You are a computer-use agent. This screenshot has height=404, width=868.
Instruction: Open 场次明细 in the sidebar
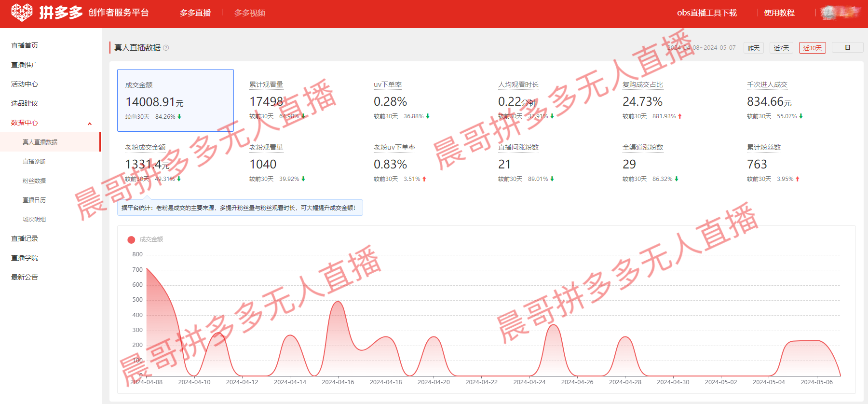(34, 219)
